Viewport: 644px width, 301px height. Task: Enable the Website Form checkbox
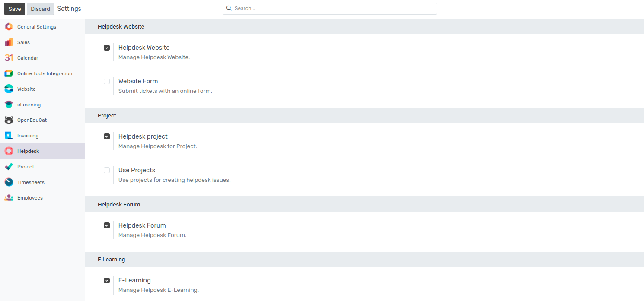click(x=107, y=81)
